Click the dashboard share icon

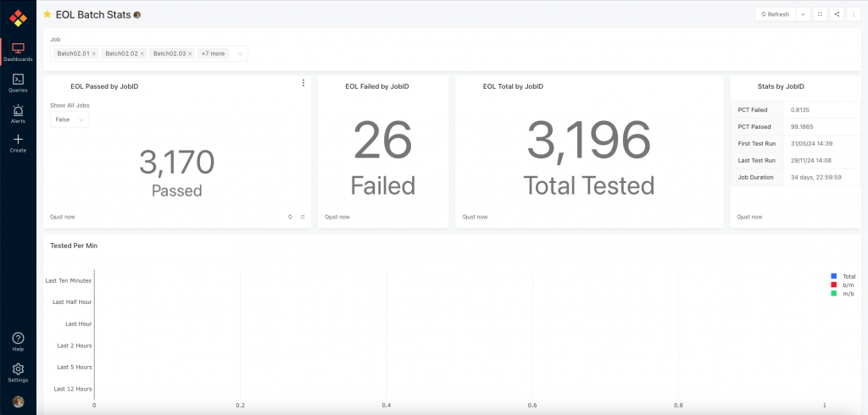pyautogui.click(x=837, y=14)
